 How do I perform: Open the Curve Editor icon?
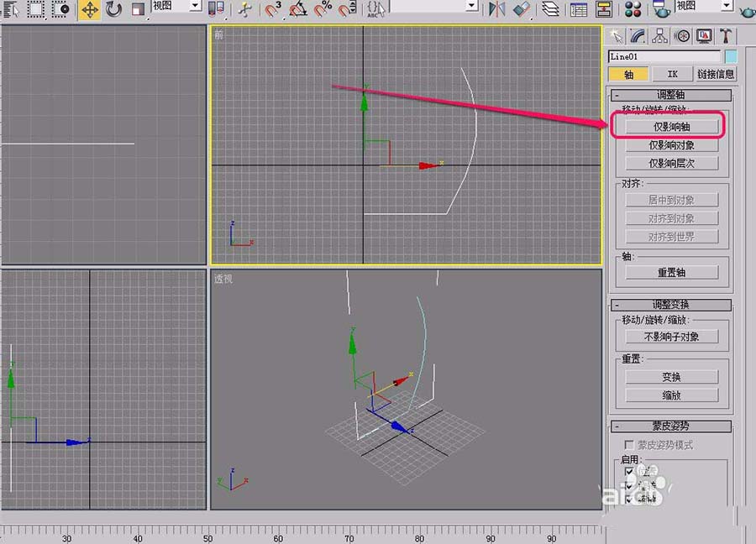tap(579, 8)
